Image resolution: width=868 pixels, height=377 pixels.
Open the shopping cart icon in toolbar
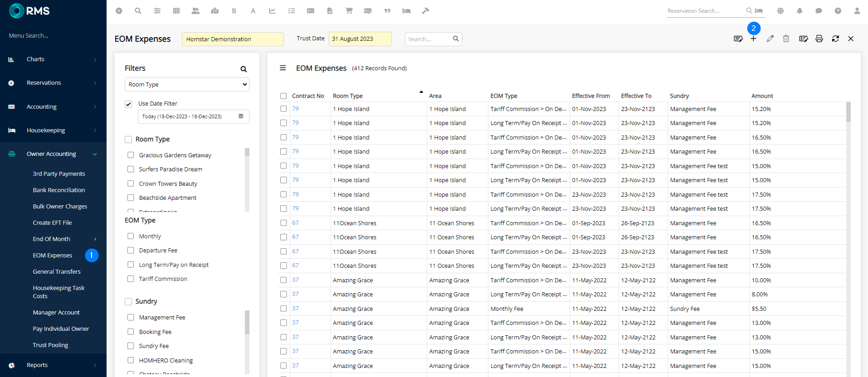click(x=349, y=11)
